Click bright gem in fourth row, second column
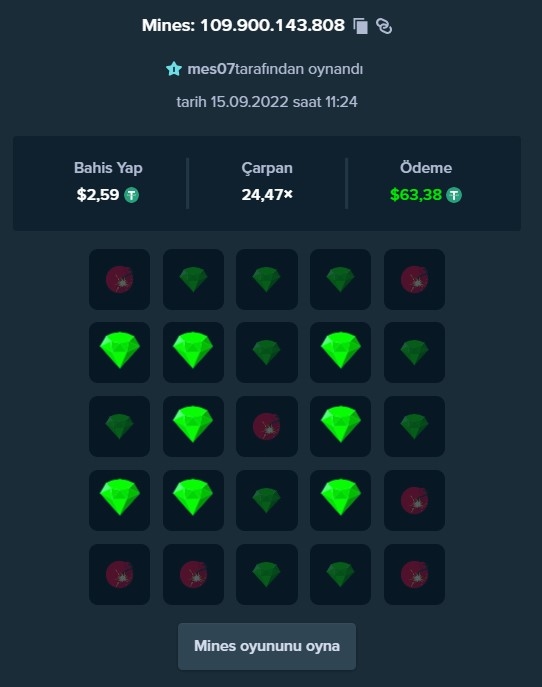 pos(193,500)
